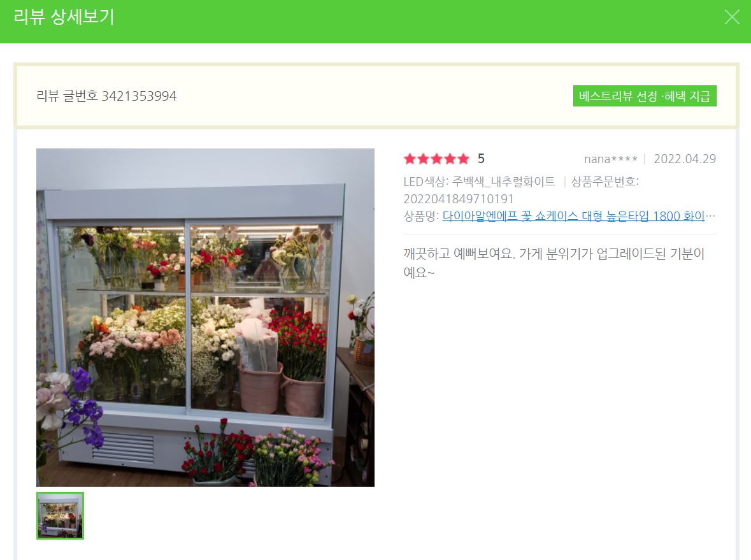The image size is (751, 560).
Task: Click the fifth red rating star
Action: tap(463, 159)
